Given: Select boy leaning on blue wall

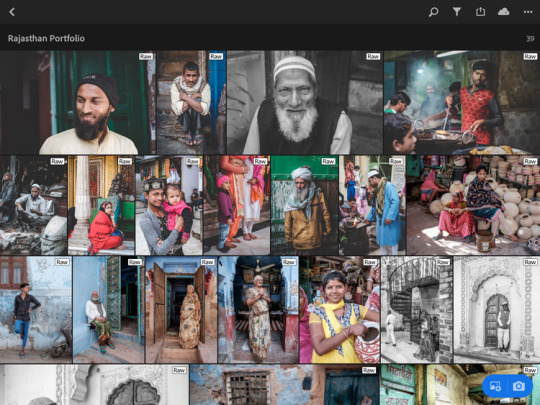Looking at the screenshot, I should tap(36, 310).
